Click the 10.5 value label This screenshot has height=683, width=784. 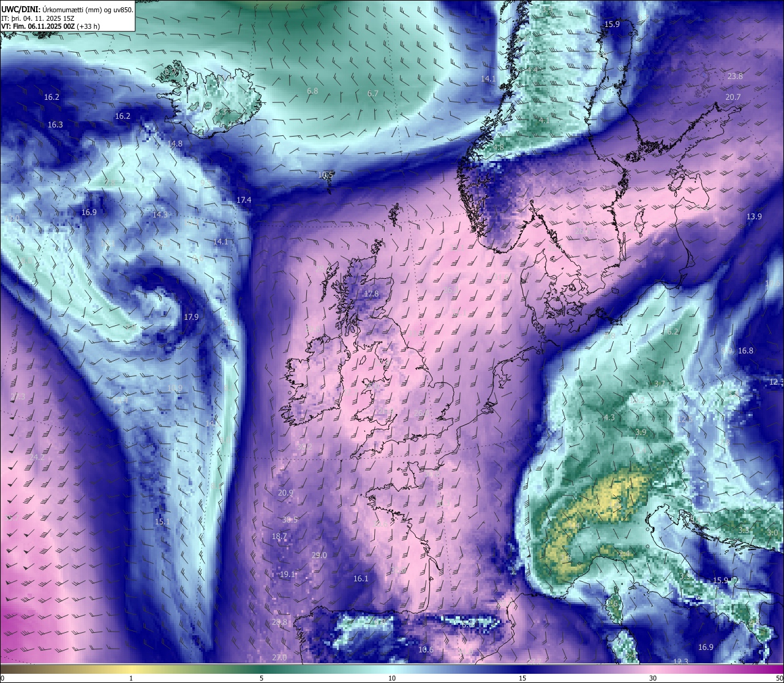(326, 175)
